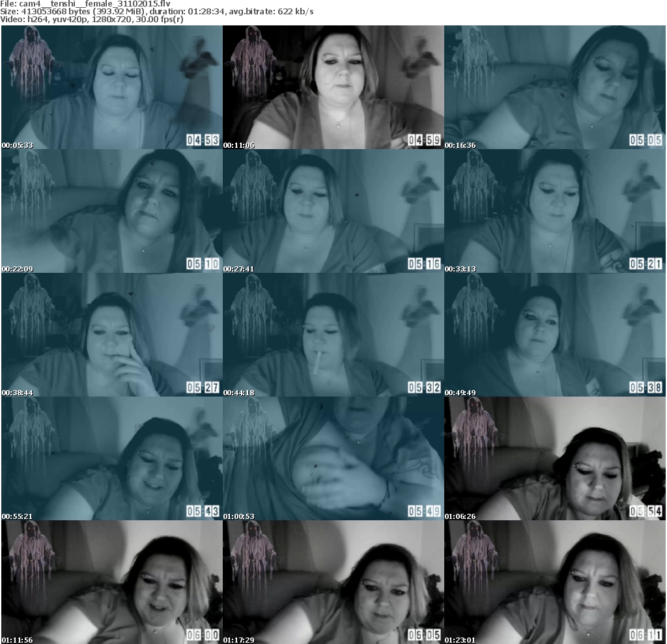
Task: Click the timestamp label '01:11:56'
Action: coord(18,639)
